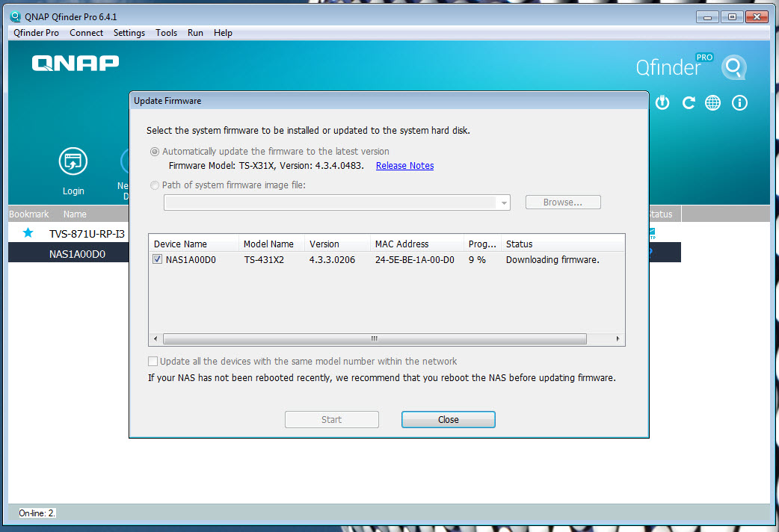Click the Downloading firmware. status text
This screenshot has width=779, height=532.
552,260
